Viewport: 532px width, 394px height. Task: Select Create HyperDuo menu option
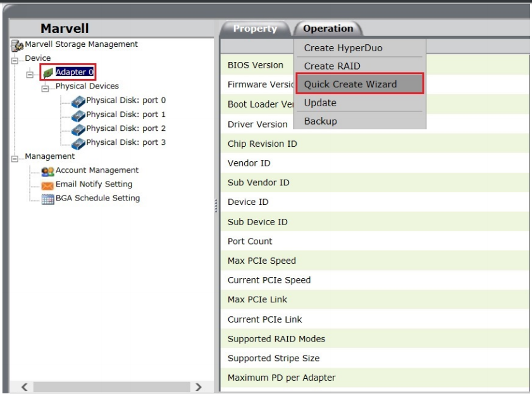[343, 48]
